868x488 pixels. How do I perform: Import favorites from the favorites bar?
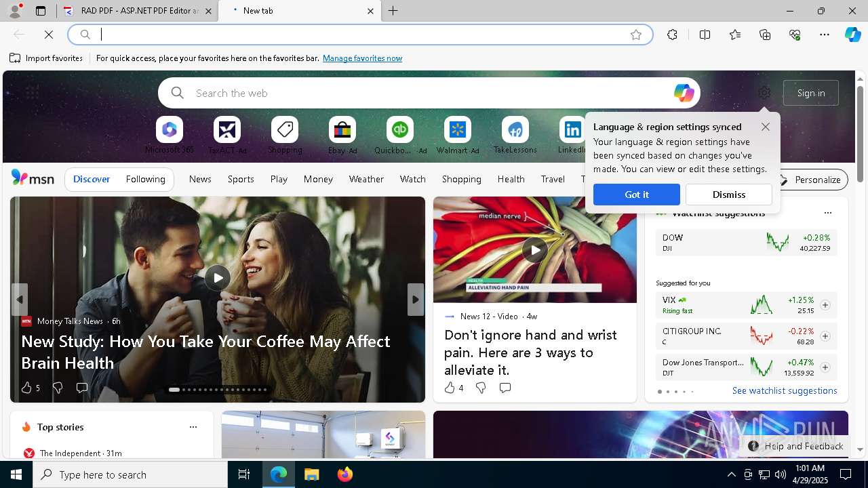[x=46, y=58]
